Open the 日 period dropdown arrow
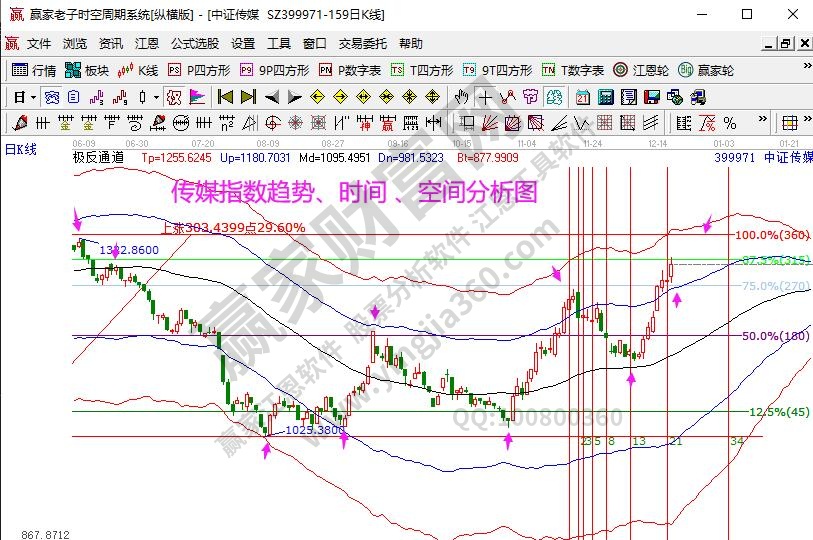This screenshot has width=813, height=540. point(34,97)
